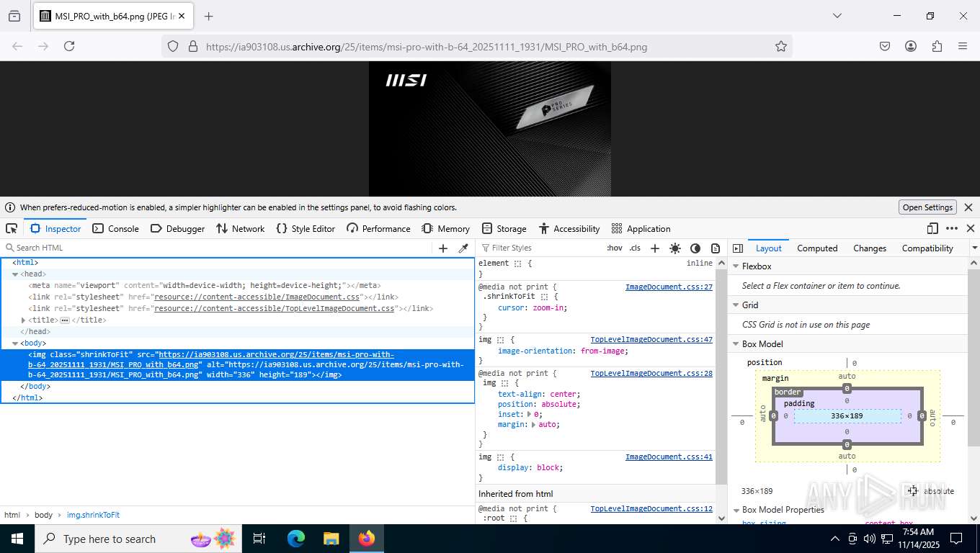The image size is (980, 553).
Task: Switch to Computed sidebar tab
Action: (817, 248)
